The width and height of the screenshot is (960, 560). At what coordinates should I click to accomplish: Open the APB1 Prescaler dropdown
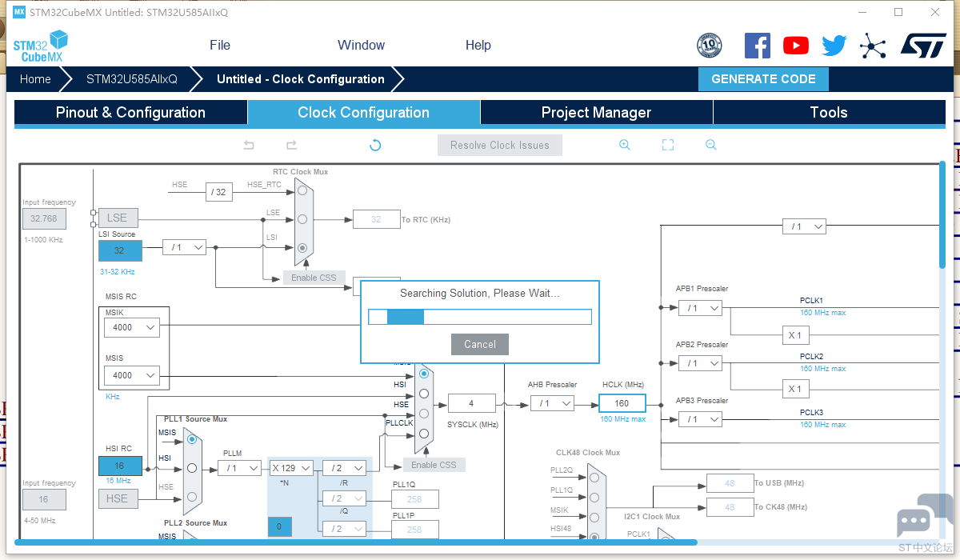[700, 307]
